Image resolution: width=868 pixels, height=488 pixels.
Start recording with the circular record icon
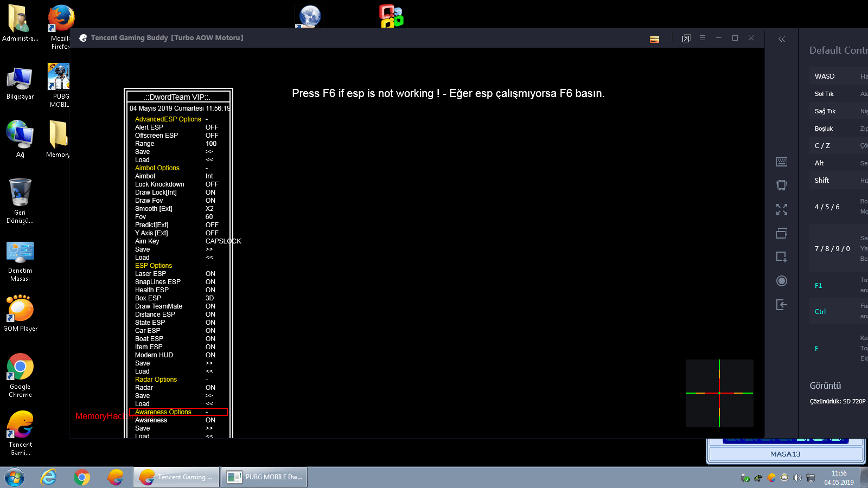tap(782, 281)
